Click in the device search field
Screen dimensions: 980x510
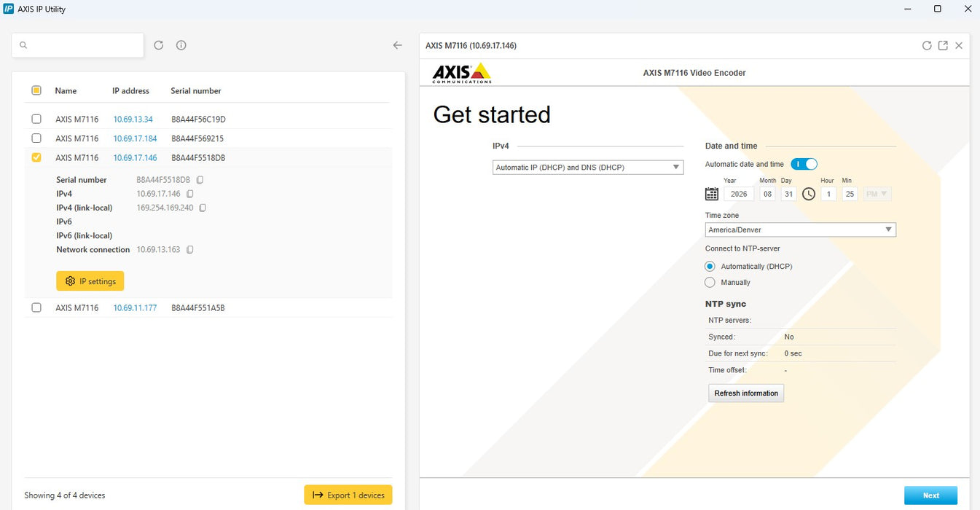(x=78, y=45)
